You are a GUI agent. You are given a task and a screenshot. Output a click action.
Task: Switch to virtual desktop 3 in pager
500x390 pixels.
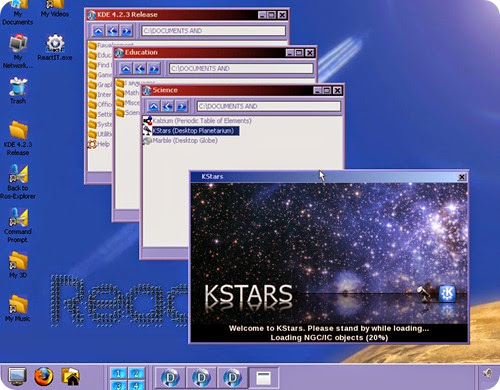coord(119,385)
